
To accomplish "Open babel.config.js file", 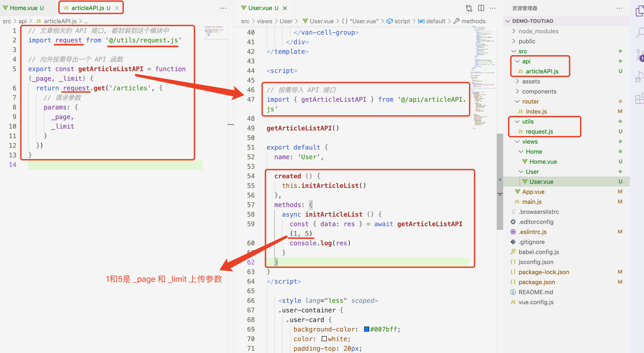I will pyautogui.click(x=567, y=252).
